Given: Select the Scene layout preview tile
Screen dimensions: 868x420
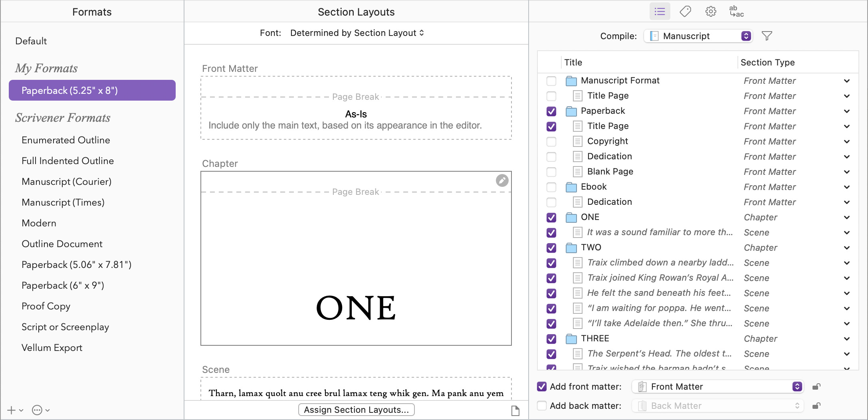Looking at the screenshot, I should tap(356, 389).
